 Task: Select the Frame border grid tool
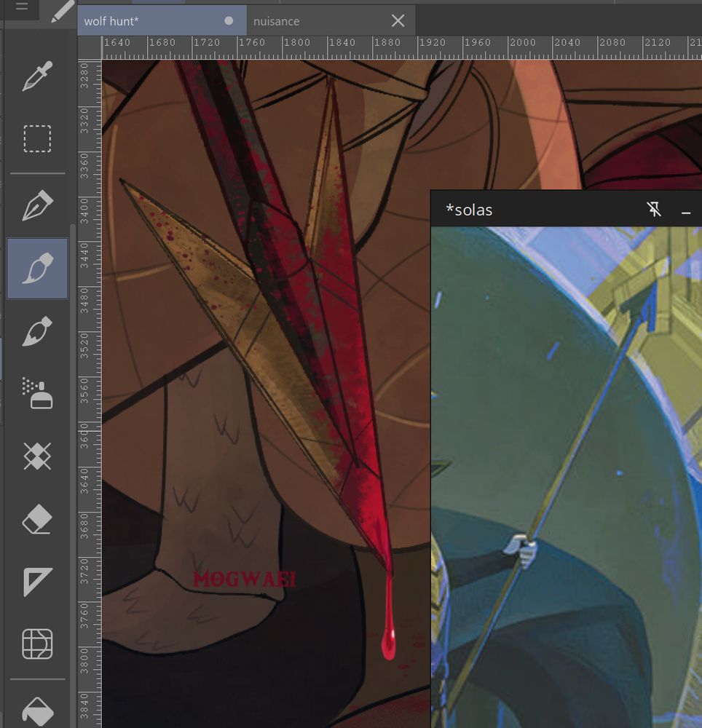[x=37, y=644]
